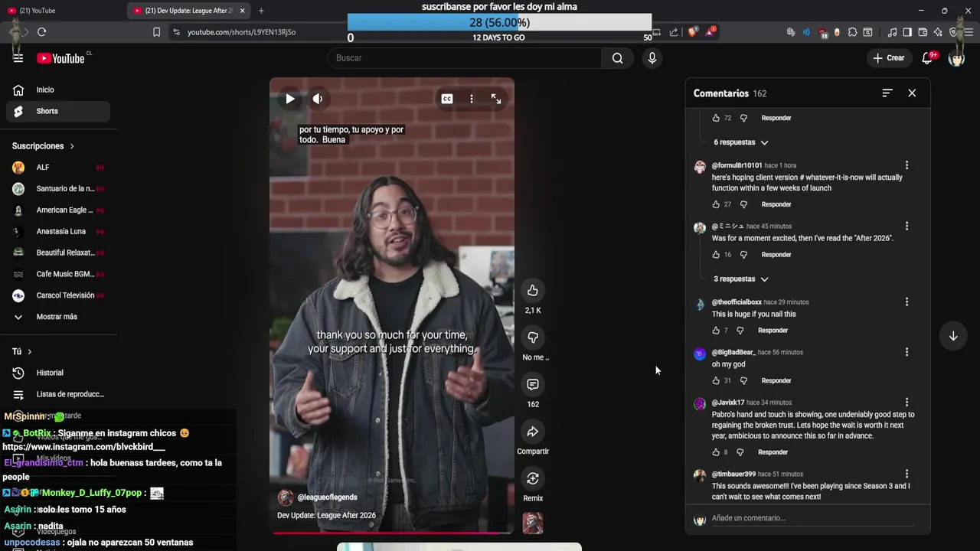
Task: Close the Comentarios panel
Action: click(912, 93)
